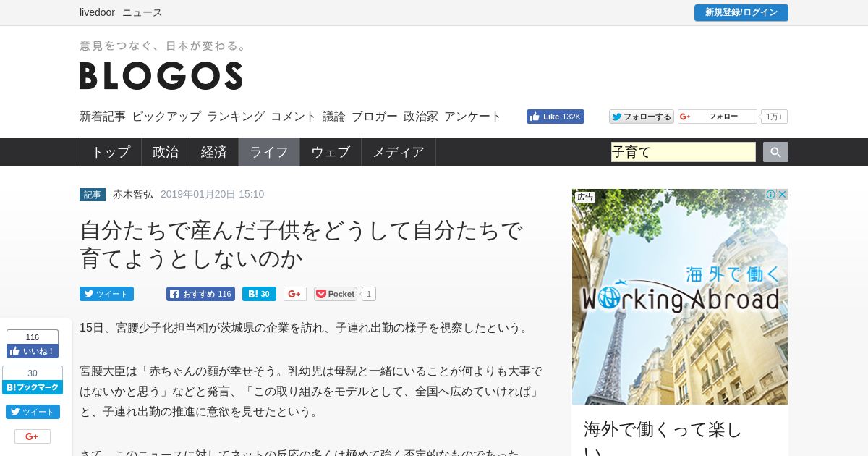Click the floating B!ブックマーク button
The height and width of the screenshot is (456, 868).
pyautogui.click(x=33, y=387)
